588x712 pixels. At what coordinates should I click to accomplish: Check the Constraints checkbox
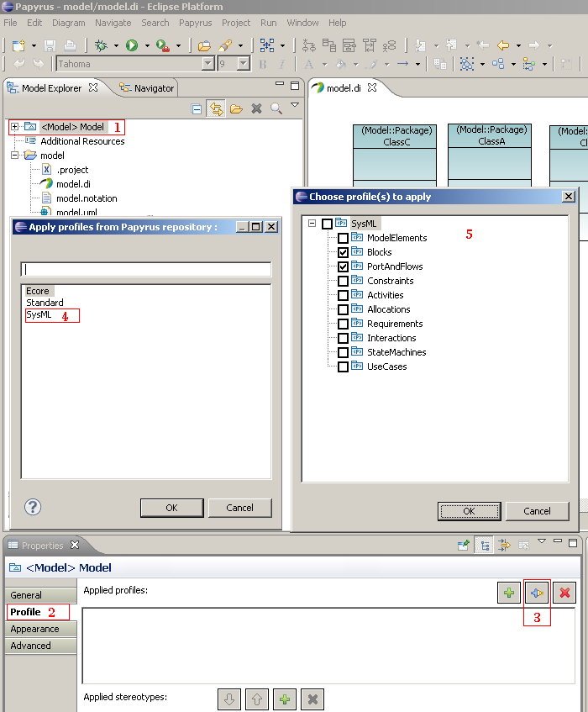pyautogui.click(x=344, y=281)
